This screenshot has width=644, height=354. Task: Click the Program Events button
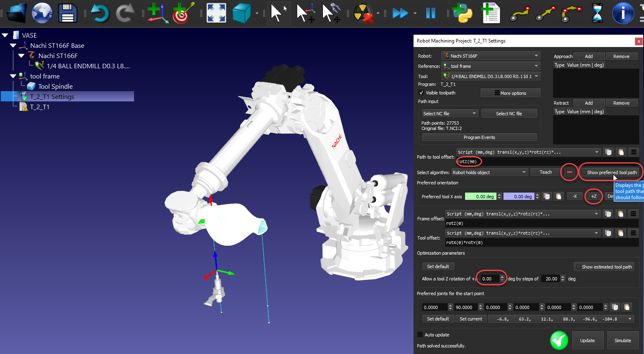pyautogui.click(x=479, y=137)
